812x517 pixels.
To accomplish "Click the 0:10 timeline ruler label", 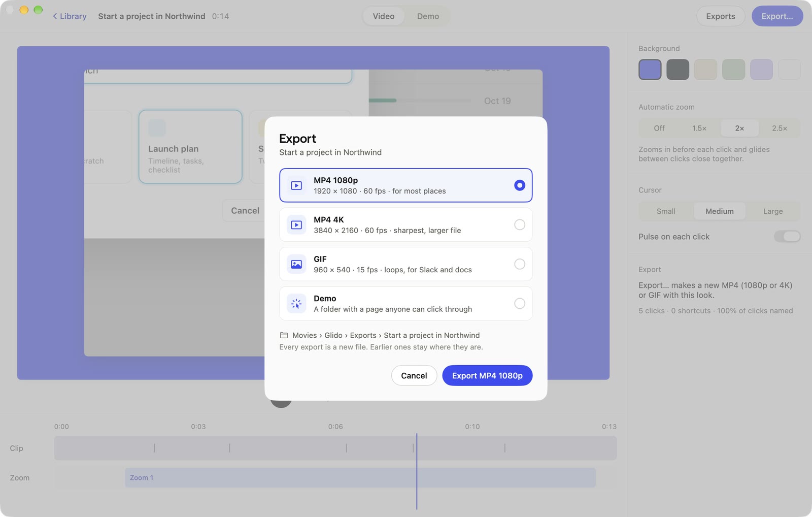I will coord(472,427).
